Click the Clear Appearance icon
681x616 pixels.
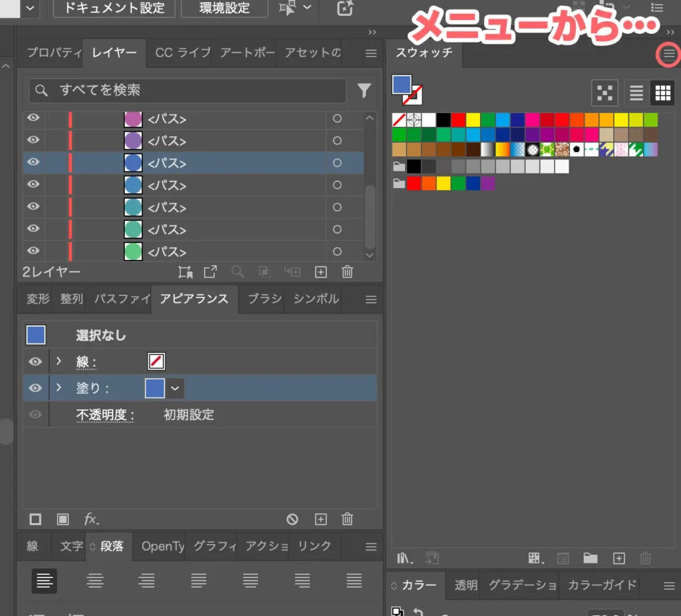point(292,519)
